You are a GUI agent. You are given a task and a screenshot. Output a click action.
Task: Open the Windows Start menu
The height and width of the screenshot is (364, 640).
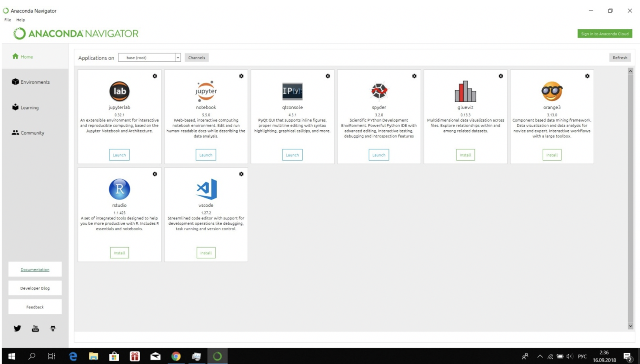pos(11,356)
